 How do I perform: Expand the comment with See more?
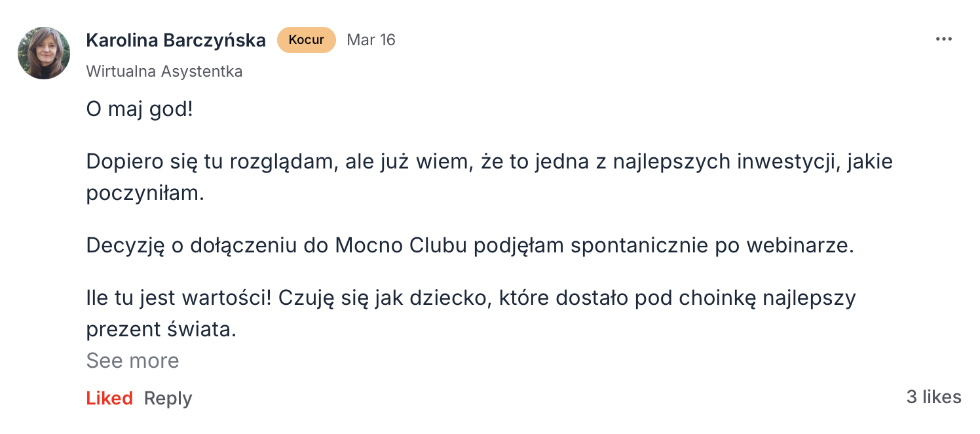pyautogui.click(x=132, y=361)
